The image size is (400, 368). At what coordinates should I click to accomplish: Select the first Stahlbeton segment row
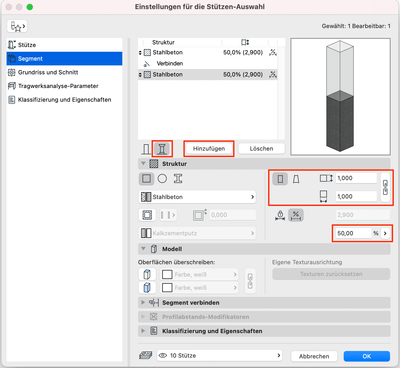[207, 52]
